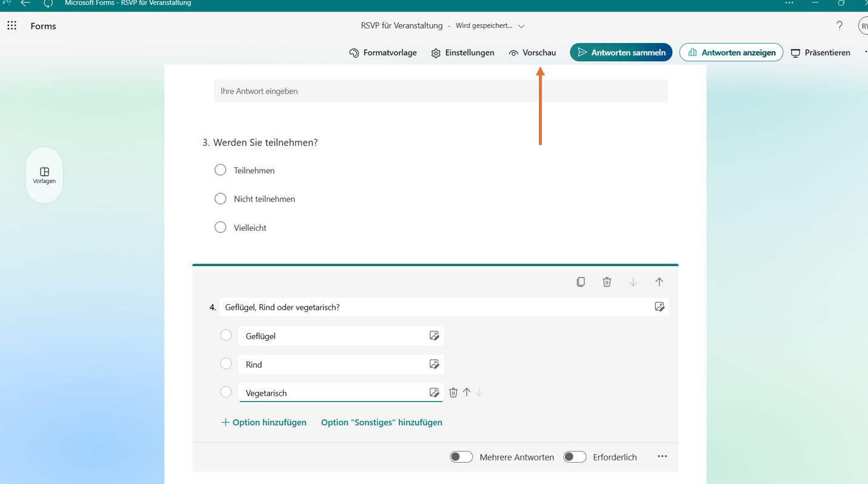Copy question 4 with the duplicate icon
This screenshot has height=484, width=868.
581,282
